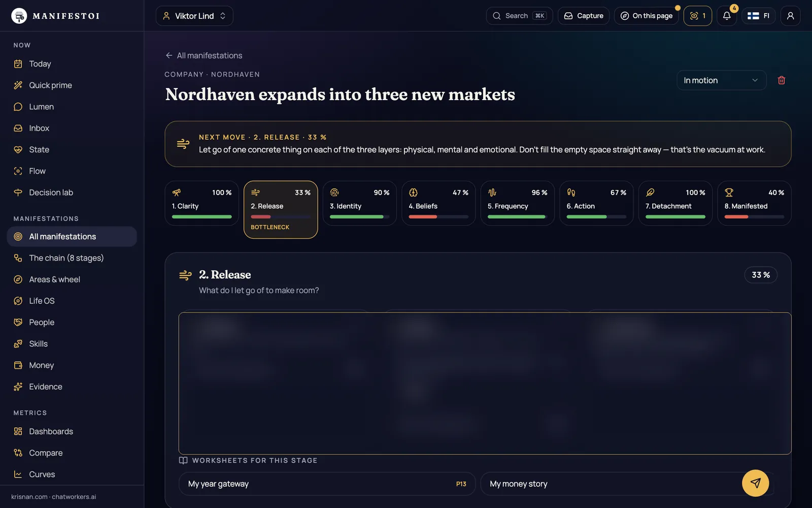This screenshot has width=812, height=508.
Task: Select the 6. Action stage card
Action: [x=596, y=203]
